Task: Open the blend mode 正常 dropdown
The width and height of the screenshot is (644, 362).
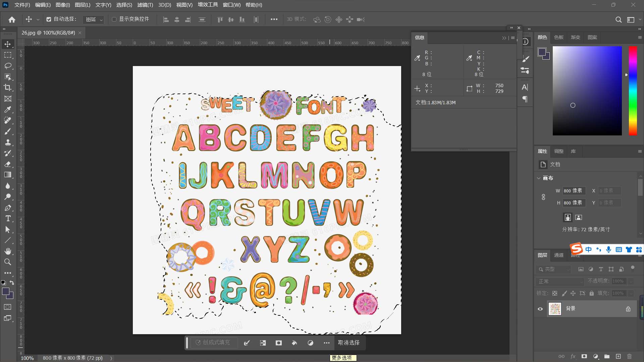Action: (x=560, y=281)
